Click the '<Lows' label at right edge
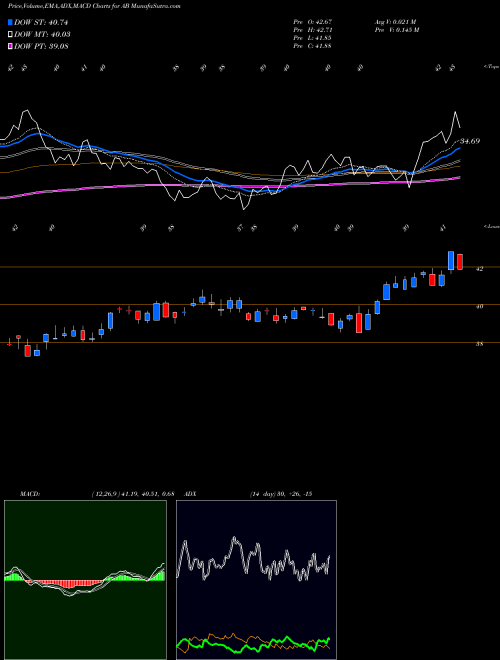This screenshot has height=660, width=500. click(x=491, y=226)
